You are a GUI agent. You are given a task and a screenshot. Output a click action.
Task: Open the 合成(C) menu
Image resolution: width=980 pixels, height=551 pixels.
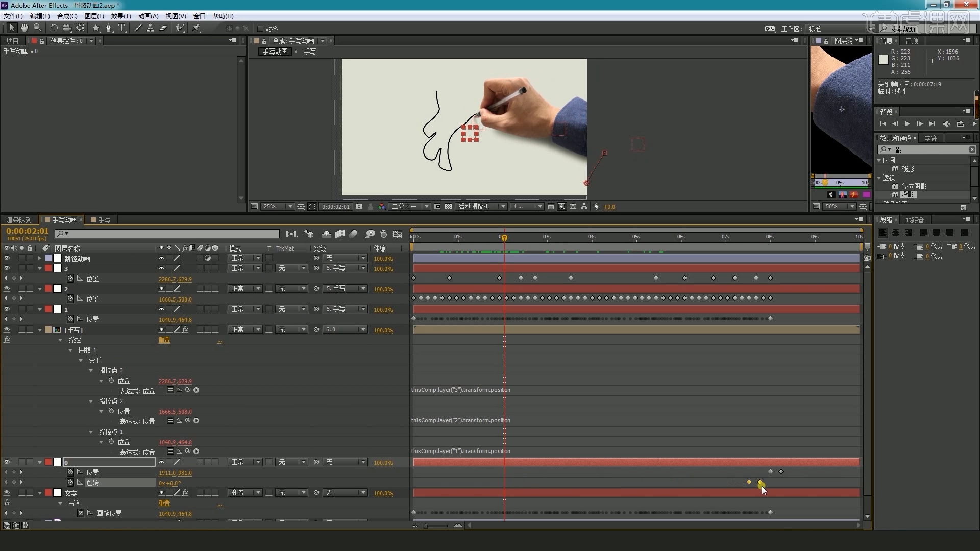coord(67,16)
